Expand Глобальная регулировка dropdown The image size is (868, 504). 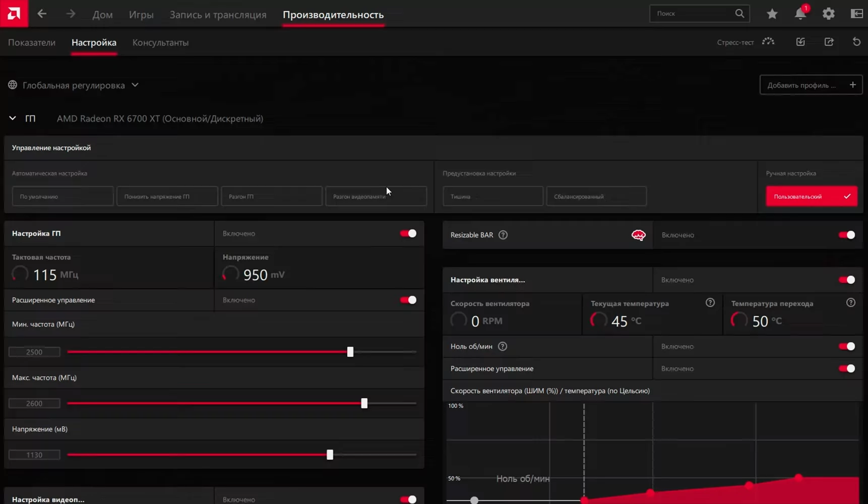pyautogui.click(x=135, y=85)
